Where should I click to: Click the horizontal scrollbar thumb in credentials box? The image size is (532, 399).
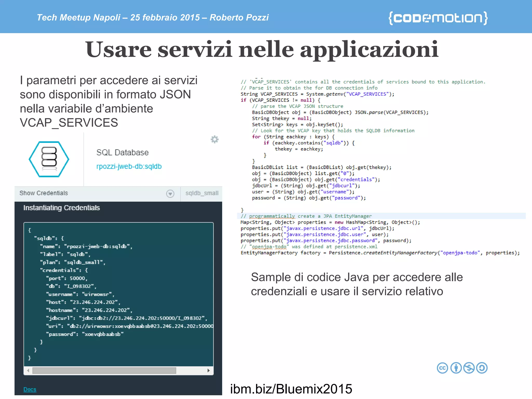(104, 370)
